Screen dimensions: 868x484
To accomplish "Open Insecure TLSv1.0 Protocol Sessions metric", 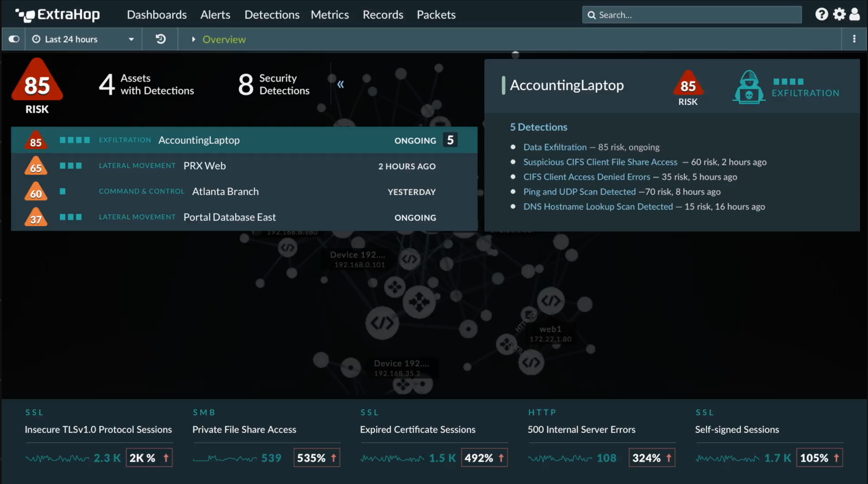I will pos(98,430).
